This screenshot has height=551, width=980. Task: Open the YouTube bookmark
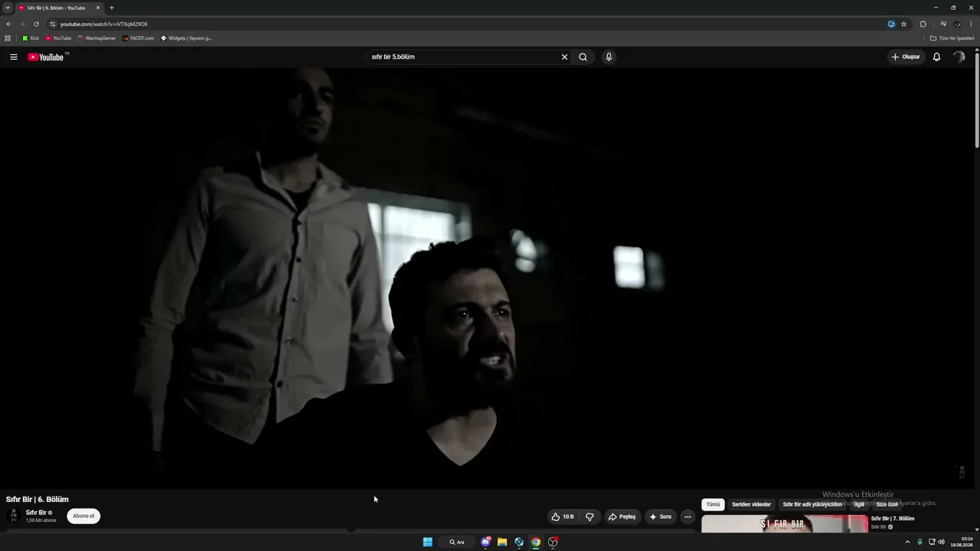(x=58, y=38)
